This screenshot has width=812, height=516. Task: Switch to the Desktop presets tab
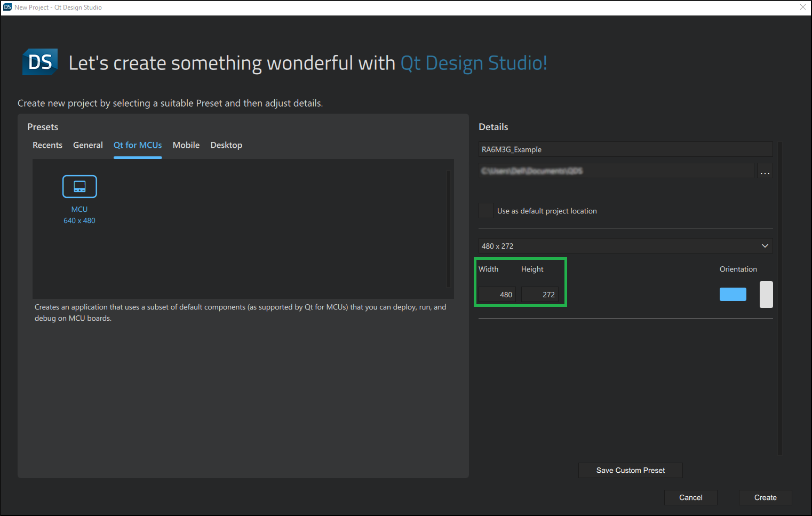point(226,145)
